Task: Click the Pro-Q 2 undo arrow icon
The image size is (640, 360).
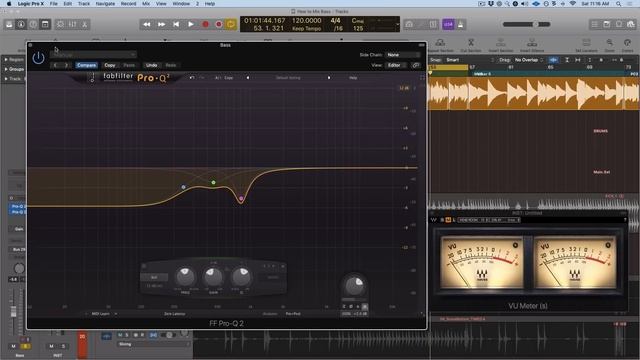Action: [x=192, y=78]
